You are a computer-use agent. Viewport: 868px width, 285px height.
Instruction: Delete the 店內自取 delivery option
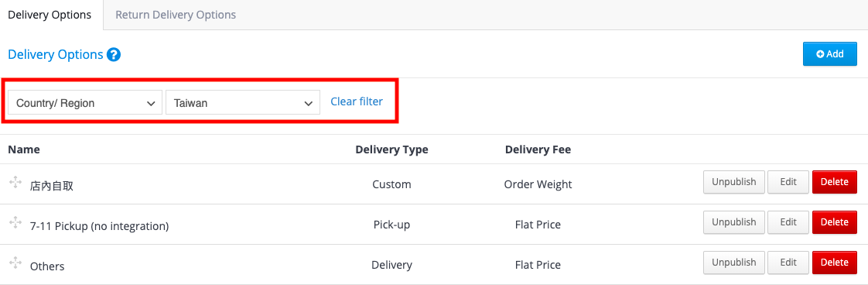tap(834, 182)
